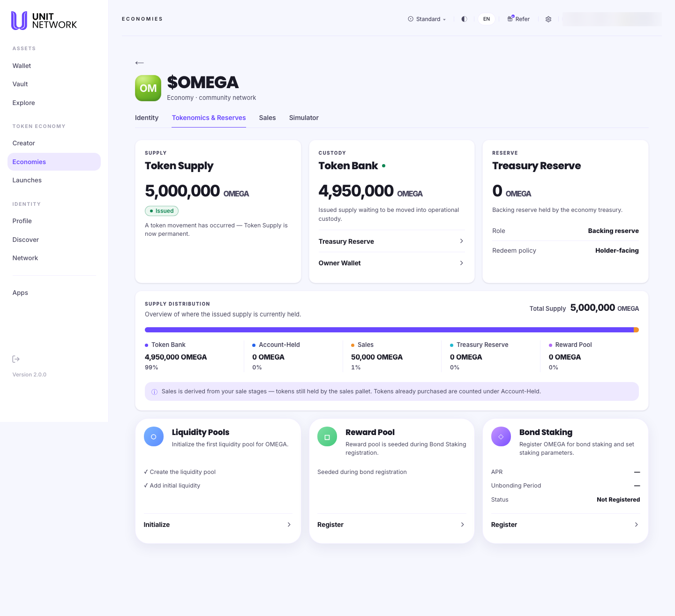Click blurred account area in header
Image resolution: width=675 pixels, height=616 pixels.
pyautogui.click(x=612, y=19)
